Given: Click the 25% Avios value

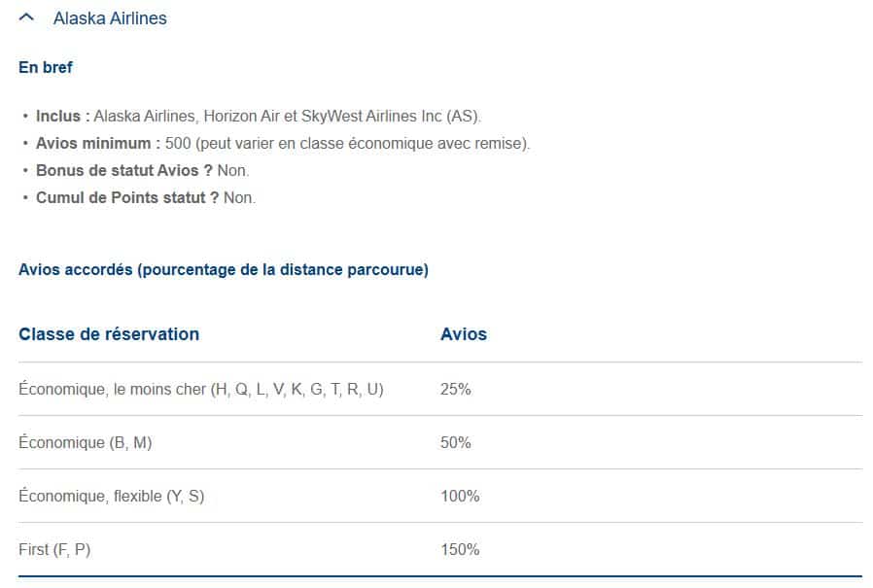Looking at the screenshot, I should pos(455,390).
